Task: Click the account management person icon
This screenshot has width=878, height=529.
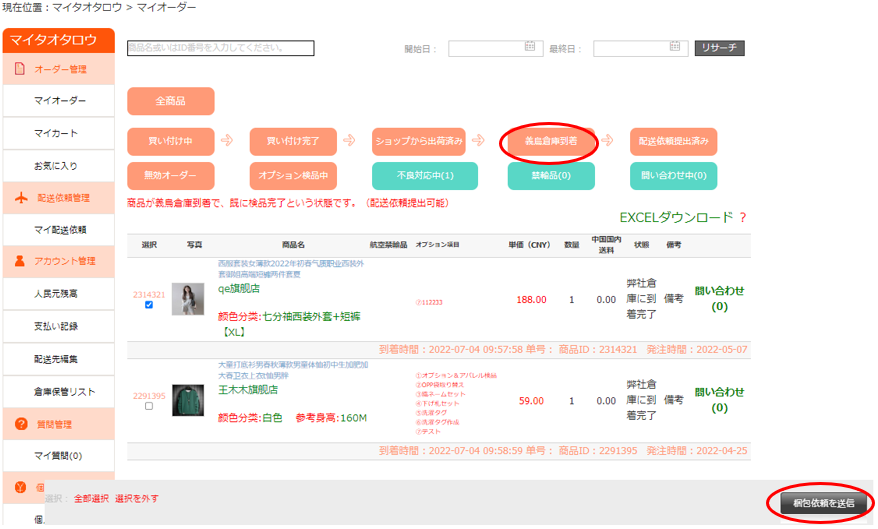Action: coord(20,262)
